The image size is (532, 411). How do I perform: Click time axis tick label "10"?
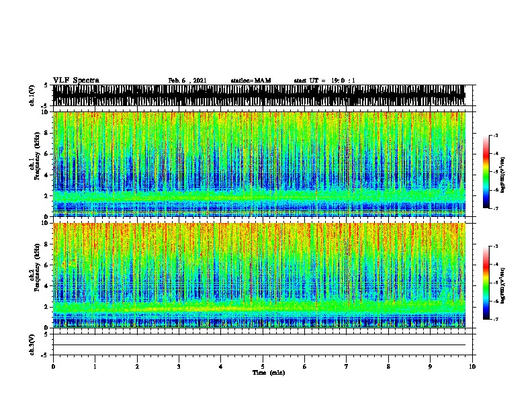tap(472, 367)
